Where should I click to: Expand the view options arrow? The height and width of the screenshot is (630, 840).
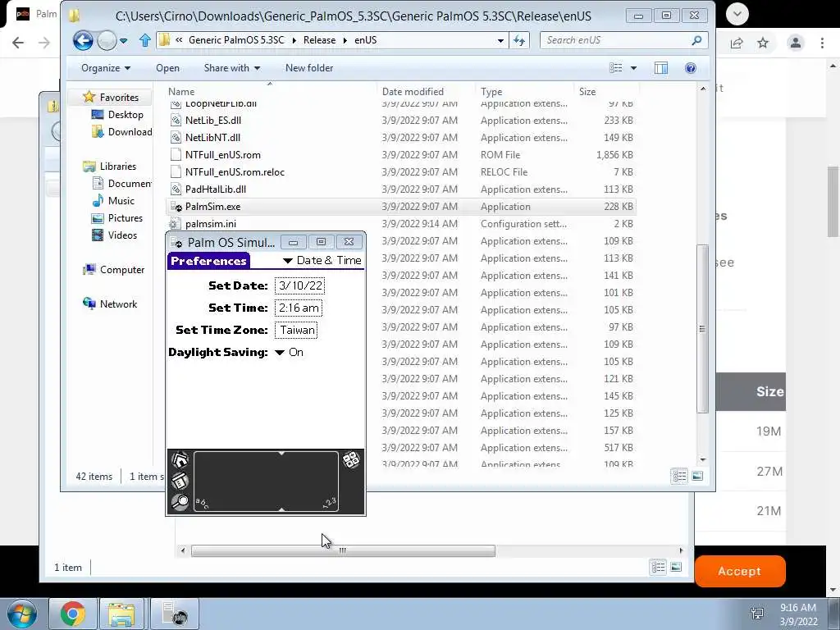[x=634, y=68]
